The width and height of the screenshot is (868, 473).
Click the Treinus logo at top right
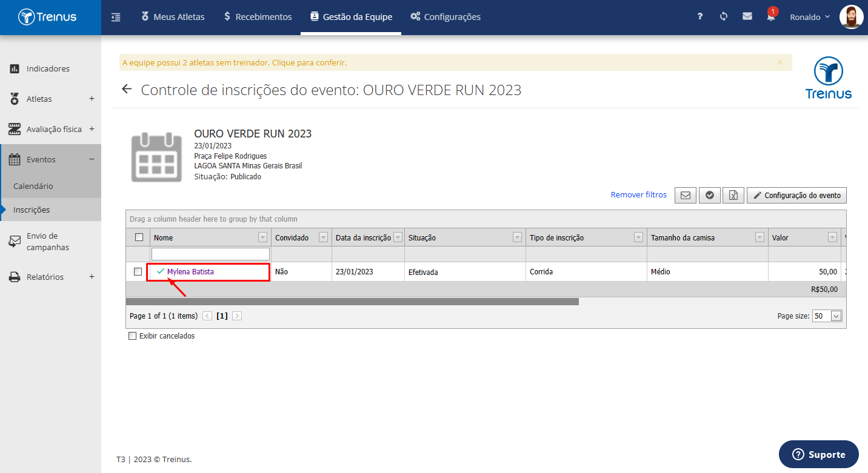828,78
